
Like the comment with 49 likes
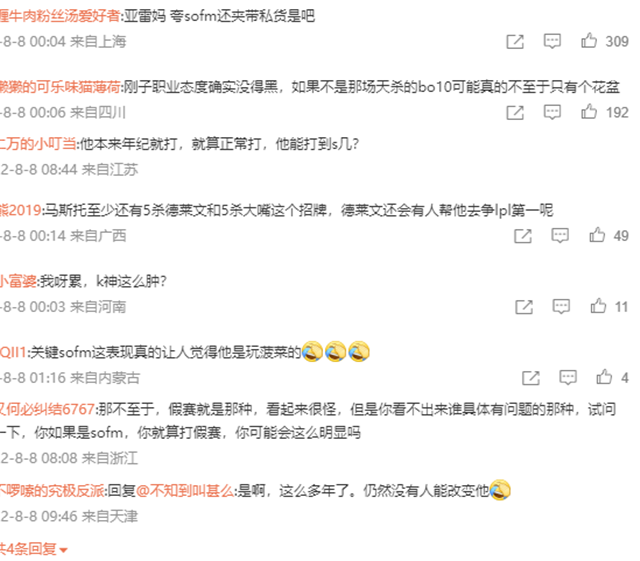click(597, 235)
